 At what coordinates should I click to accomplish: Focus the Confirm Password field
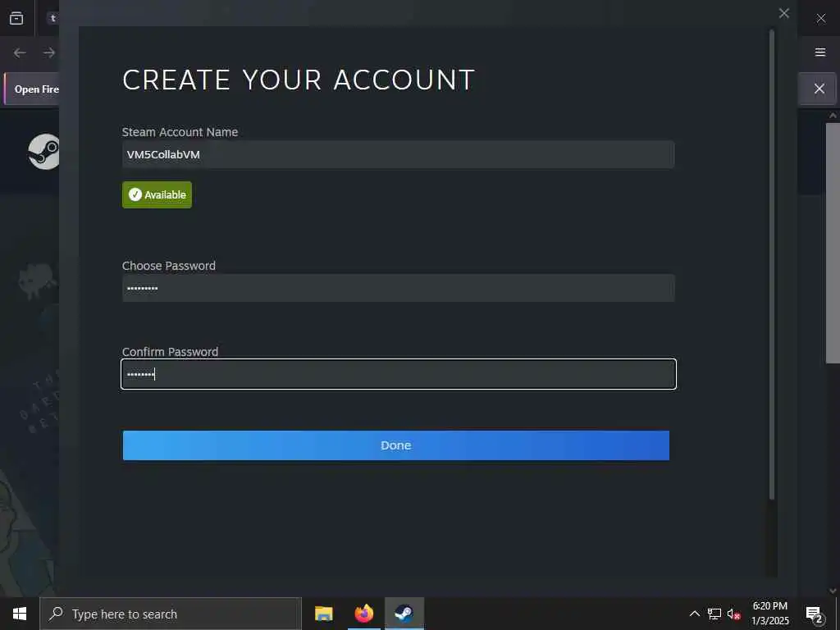(398, 374)
